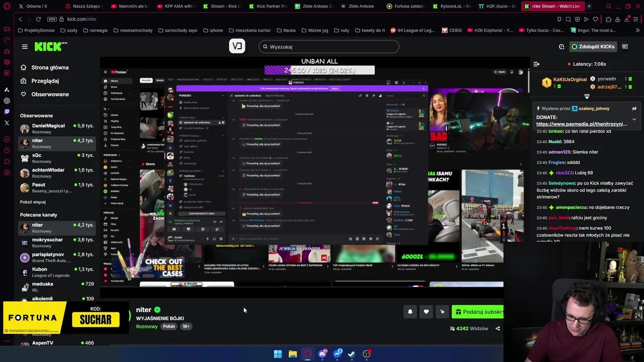Click the sparkle icon button beside Podaruj subskrypcję
644x362 pixels.
click(x=442, y=312)
